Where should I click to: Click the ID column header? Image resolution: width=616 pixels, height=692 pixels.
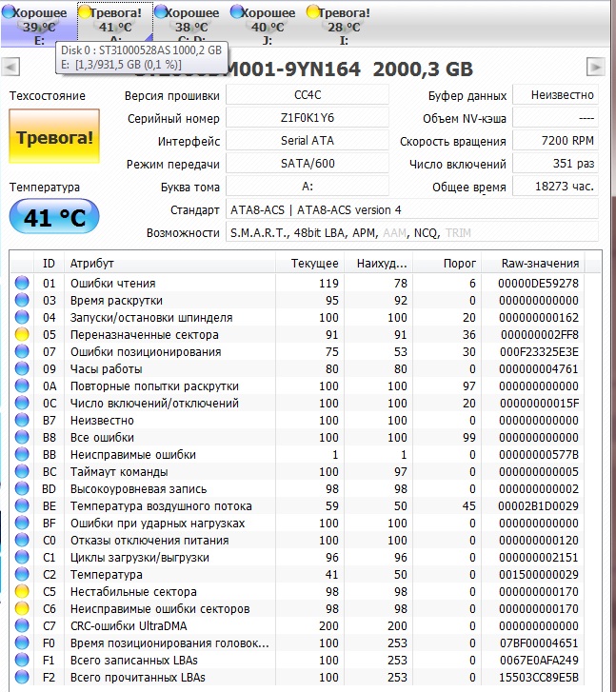[49, 264]
